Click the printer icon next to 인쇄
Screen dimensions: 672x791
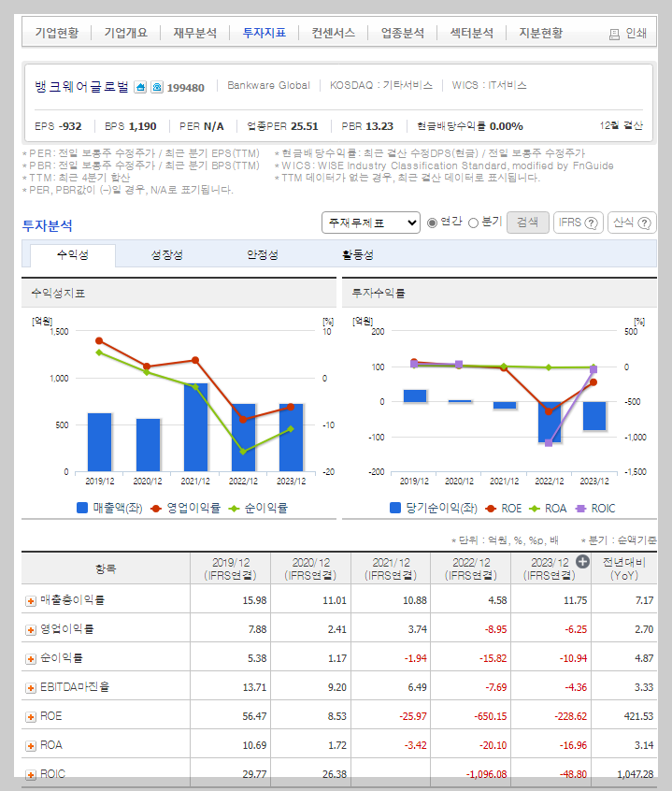(x=614, y=35)
